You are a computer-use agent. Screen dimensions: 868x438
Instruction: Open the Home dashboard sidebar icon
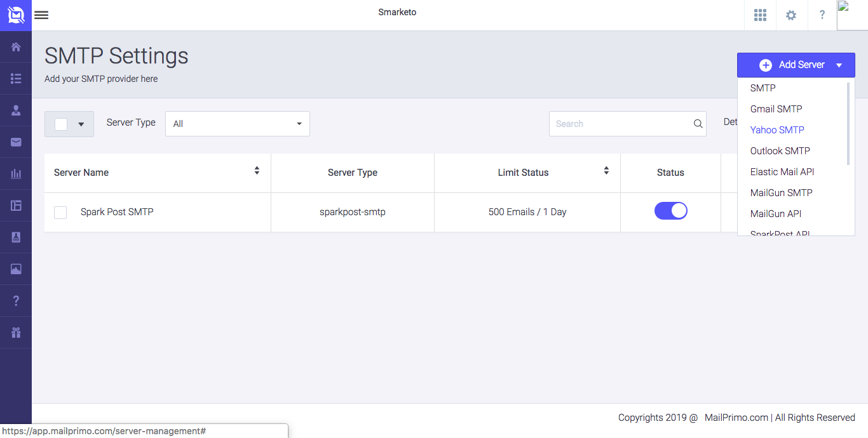[16, 47]
